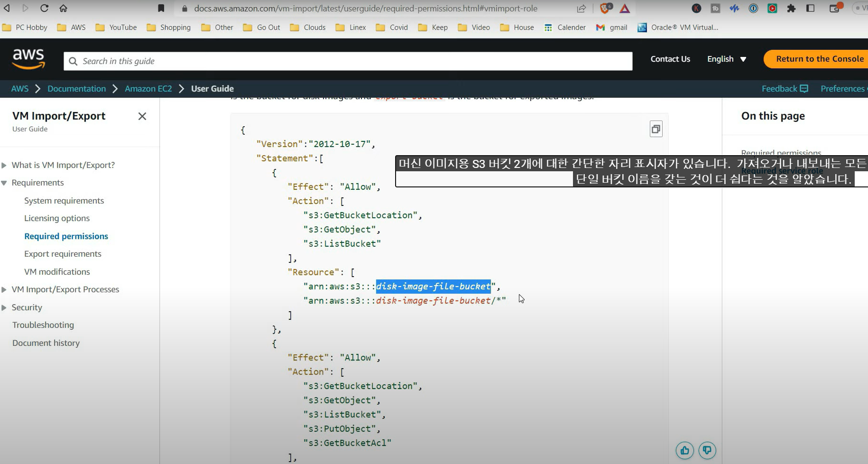The image size is (868, 464).
Task: Open the House bookmarks folder
Action: [517, 28]
